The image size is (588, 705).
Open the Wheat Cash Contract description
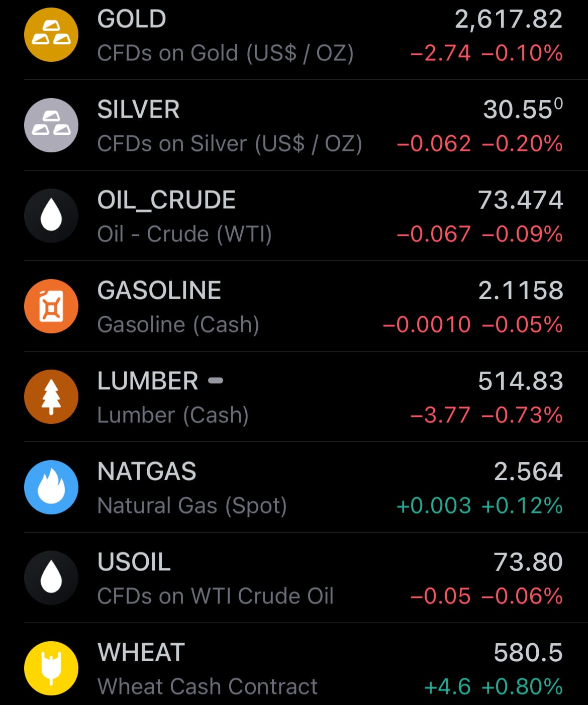208,687
